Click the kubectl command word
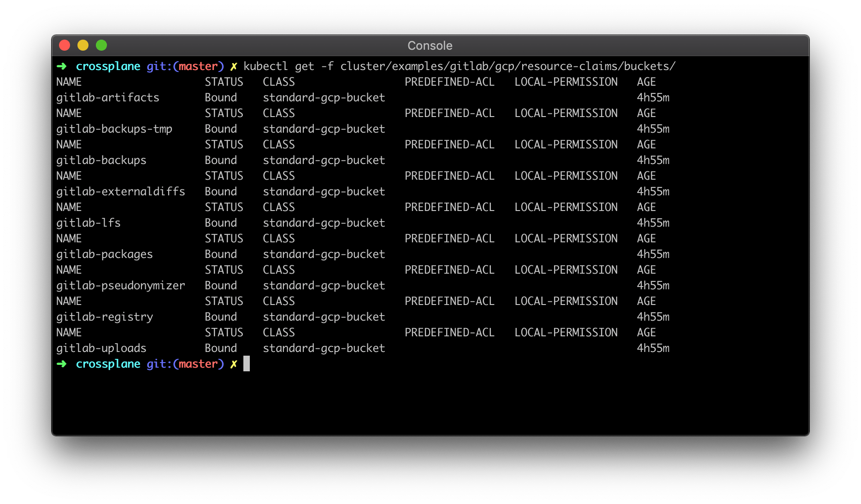The height and width of the screenshot is (504, 861). point(265,66)
